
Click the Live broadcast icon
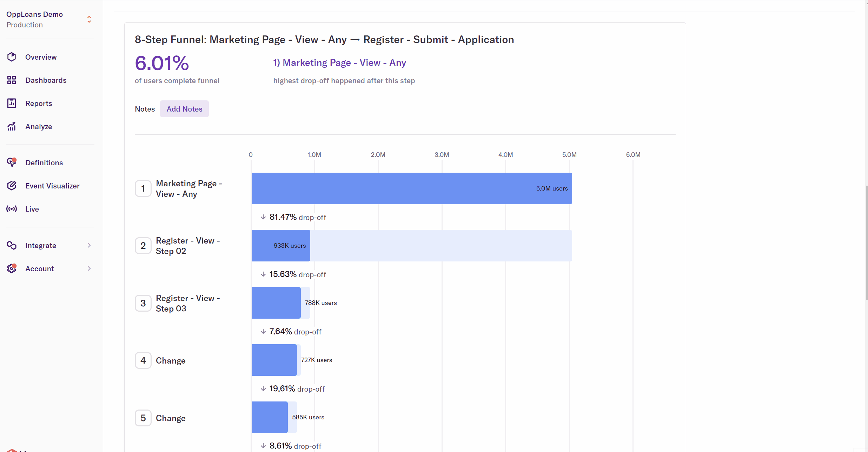coord(12,209)
